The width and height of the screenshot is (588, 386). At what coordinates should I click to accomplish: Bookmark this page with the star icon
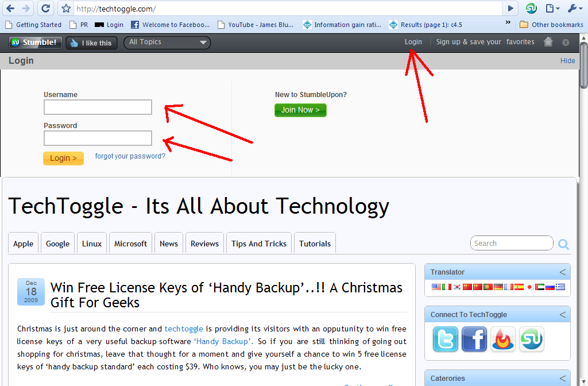(66, 8)
